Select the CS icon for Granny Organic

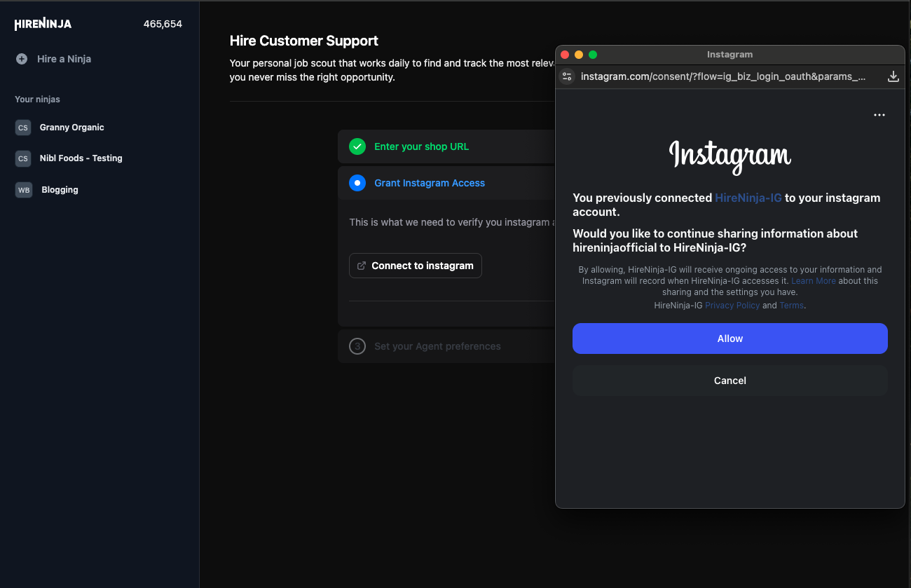22,128
